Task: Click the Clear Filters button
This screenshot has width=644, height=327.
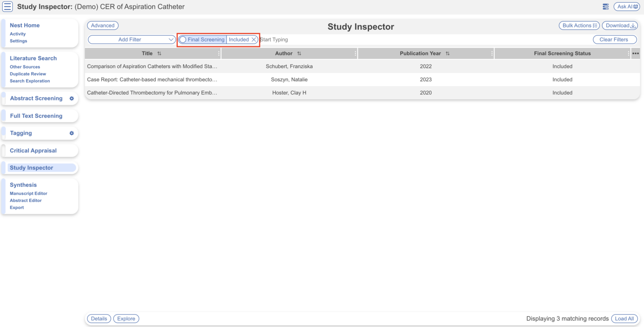Action: click(x=615, y=39)
